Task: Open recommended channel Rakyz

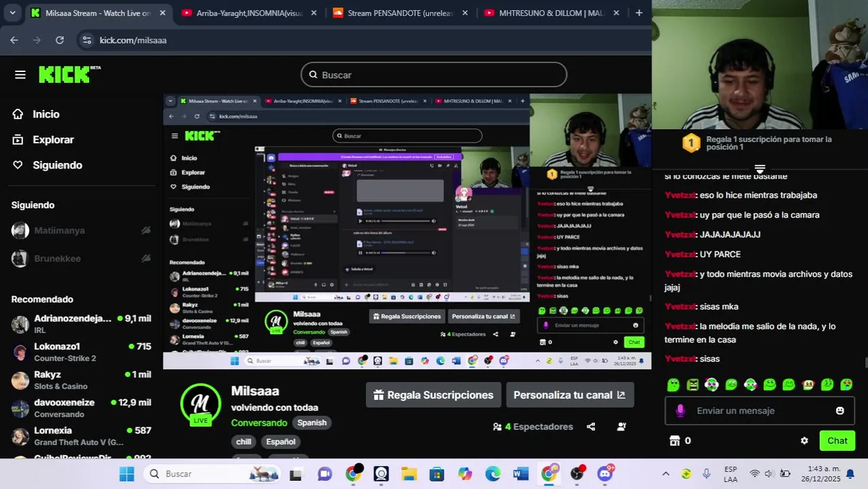Action: [x=81, y=380]
